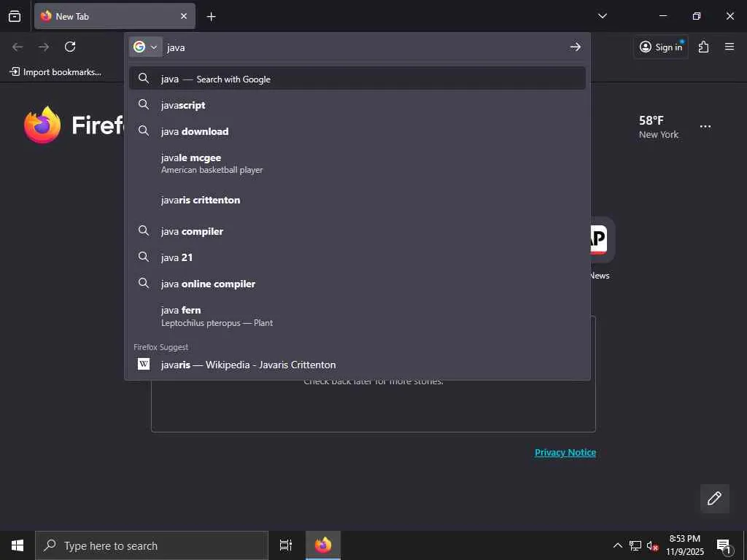
Task: Select the java 21 suggestion
Action: [x=357, y=257]
